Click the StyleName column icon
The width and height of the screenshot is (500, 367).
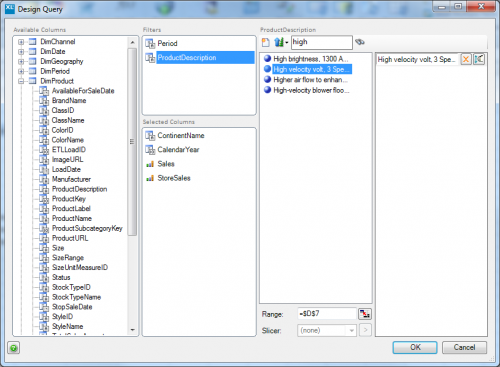coord(44,327)
